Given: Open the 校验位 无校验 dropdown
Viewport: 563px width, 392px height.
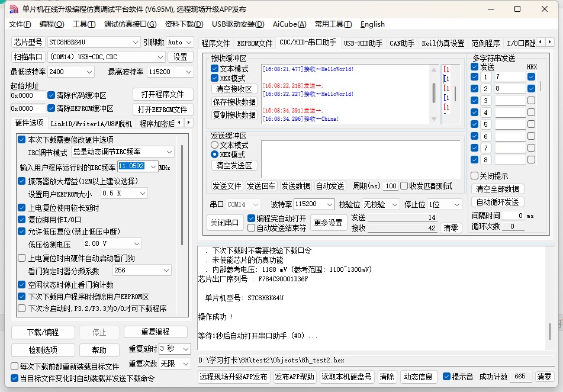Looking at the screenshot, I should [x=380, y=204].
